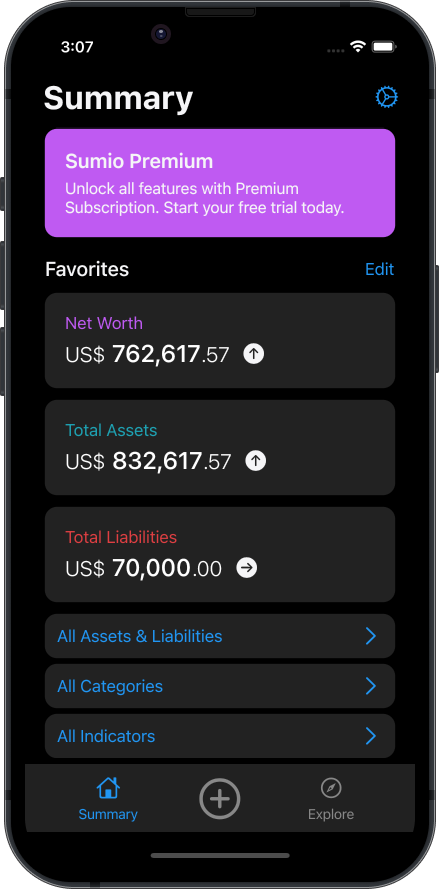Tap Edit next to Favorites

[379, 269]
